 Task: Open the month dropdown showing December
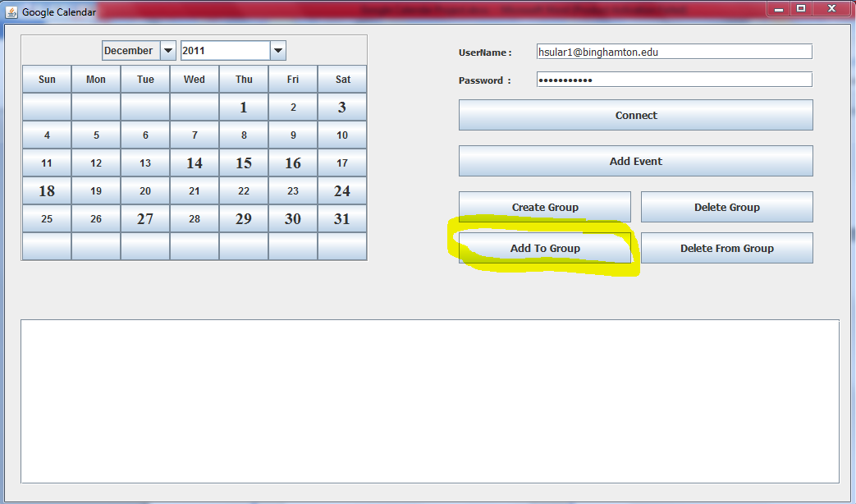pos(168,51)
